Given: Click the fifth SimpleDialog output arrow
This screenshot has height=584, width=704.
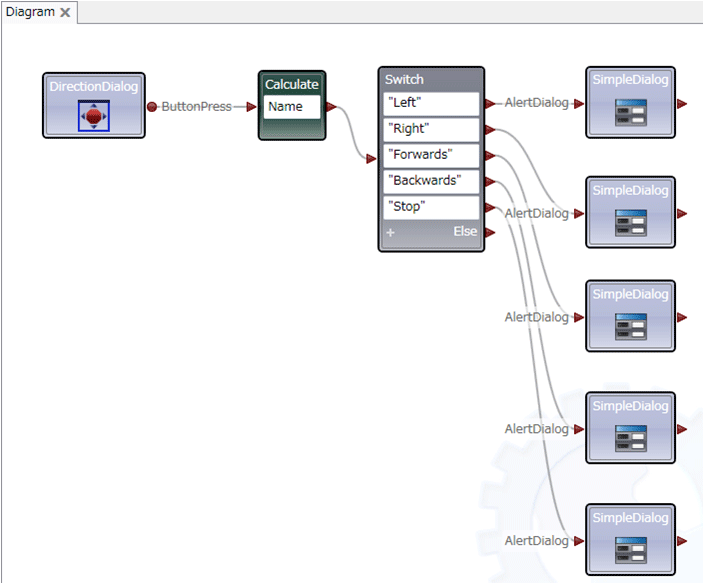Looking at the screenshot, I should [x=682, y=541].
